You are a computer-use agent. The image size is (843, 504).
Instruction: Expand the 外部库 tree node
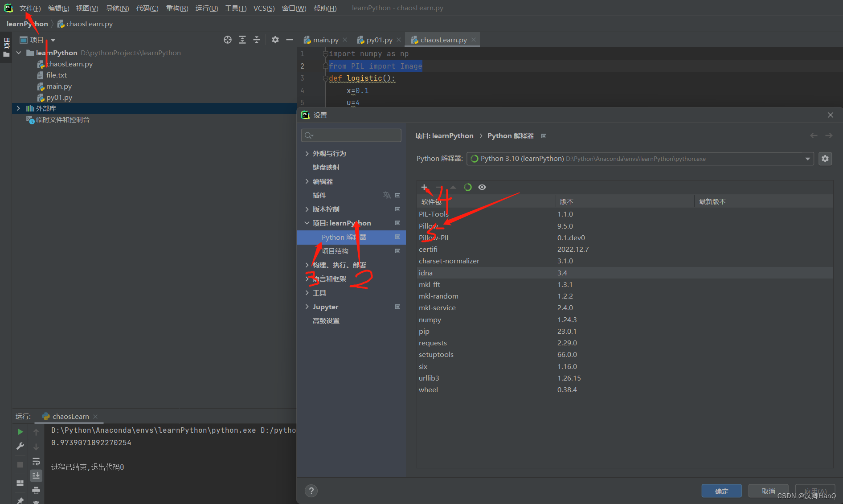(18, 108)
